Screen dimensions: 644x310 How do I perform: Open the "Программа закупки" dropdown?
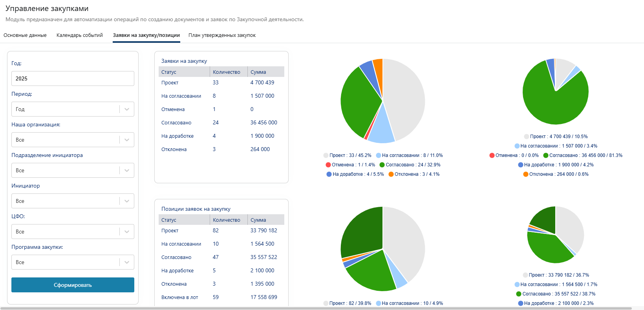[x=73, y=262]
